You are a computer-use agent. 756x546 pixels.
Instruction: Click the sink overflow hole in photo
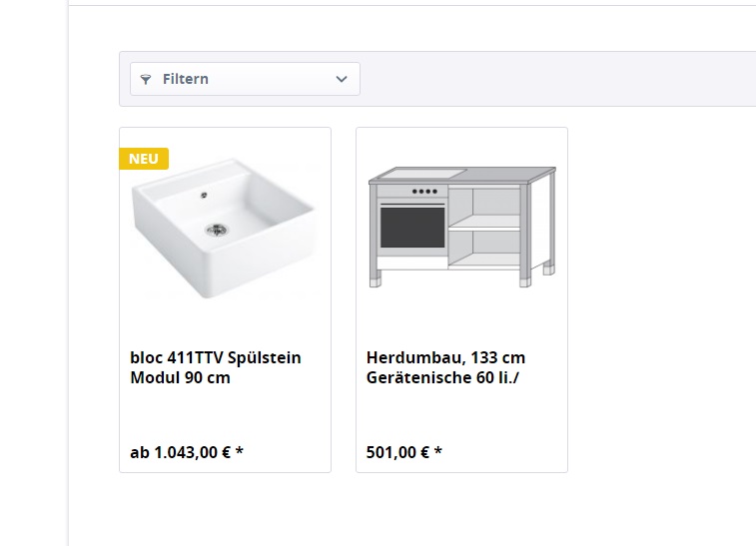pyautogui.click(x=204, y=196)
